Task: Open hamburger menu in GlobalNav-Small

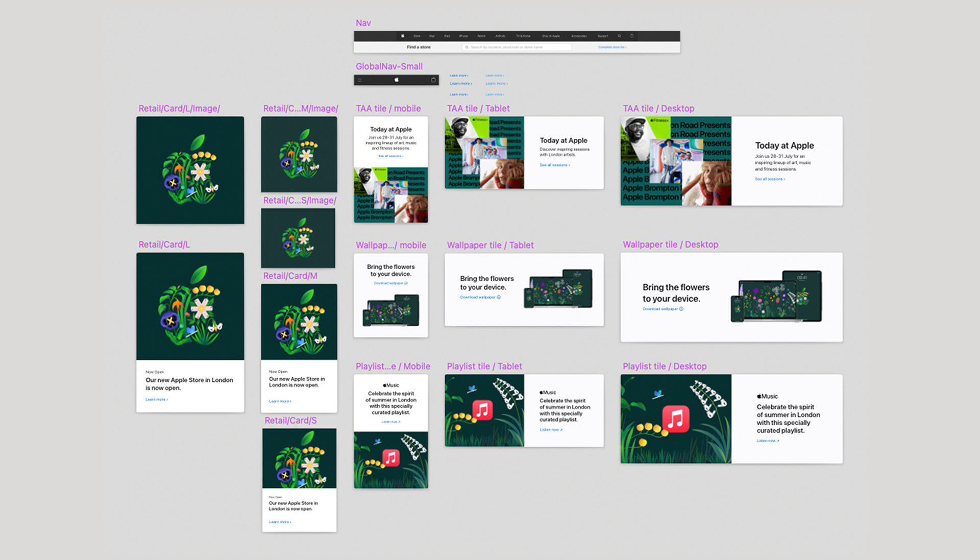Action: pyautogui.click(x=359, y=80)
